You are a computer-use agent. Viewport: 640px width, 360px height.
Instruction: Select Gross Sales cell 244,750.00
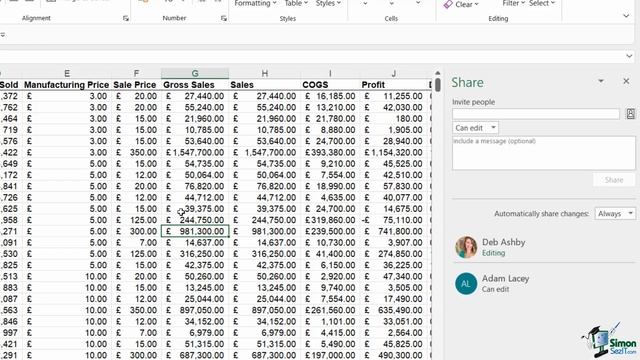pyautogui.click(x=195, y=220)
